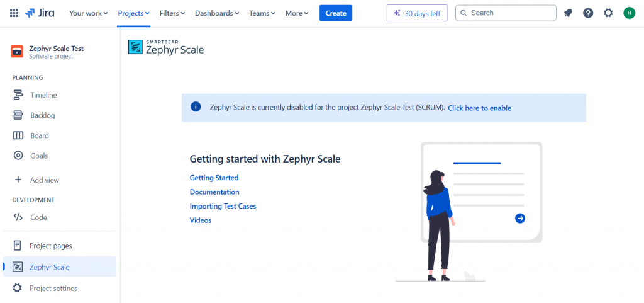Expand the Dashboards dropdown
This screenshot has width=644, height=303.
click(217, 13)
